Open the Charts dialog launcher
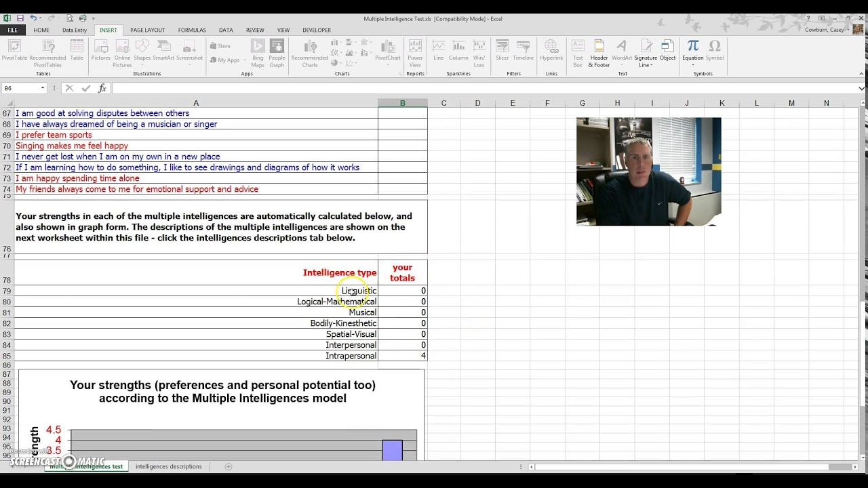The width and height of the screenshot is (868, 488). click(x=401, y=74)
